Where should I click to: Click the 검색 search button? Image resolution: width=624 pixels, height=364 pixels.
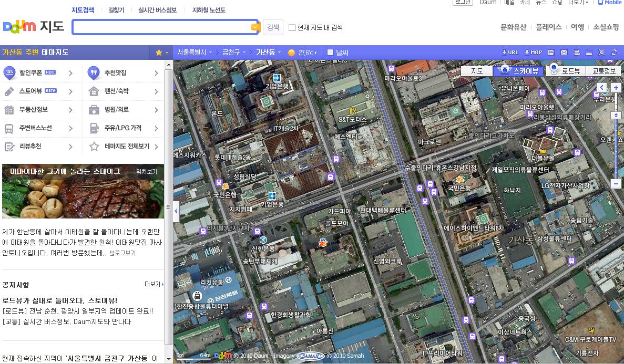pyautogui.click(x=273, y=27)
